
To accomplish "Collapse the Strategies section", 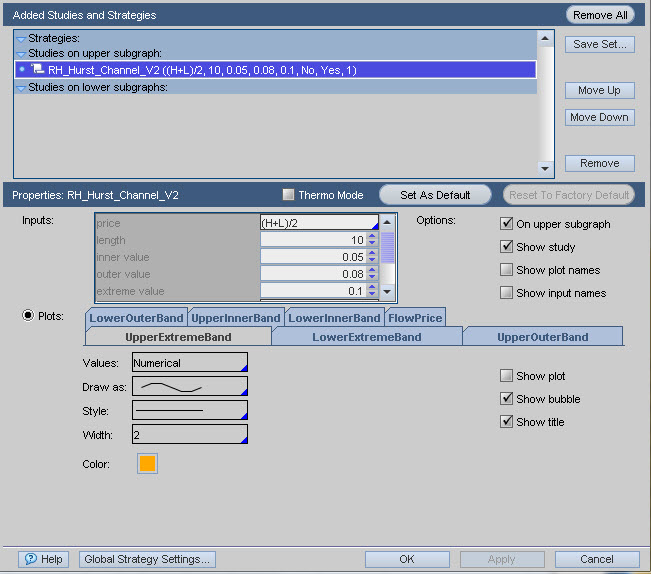I will point(21,39).
